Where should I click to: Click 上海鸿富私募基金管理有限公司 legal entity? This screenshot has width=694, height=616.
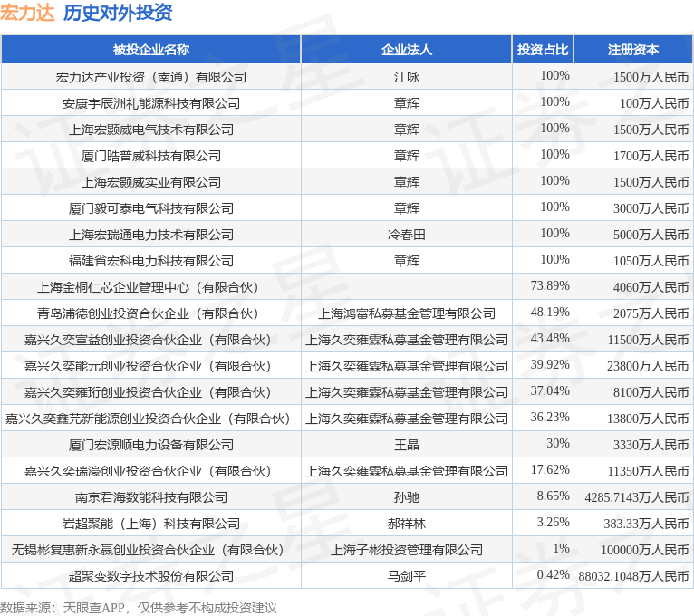406,313
